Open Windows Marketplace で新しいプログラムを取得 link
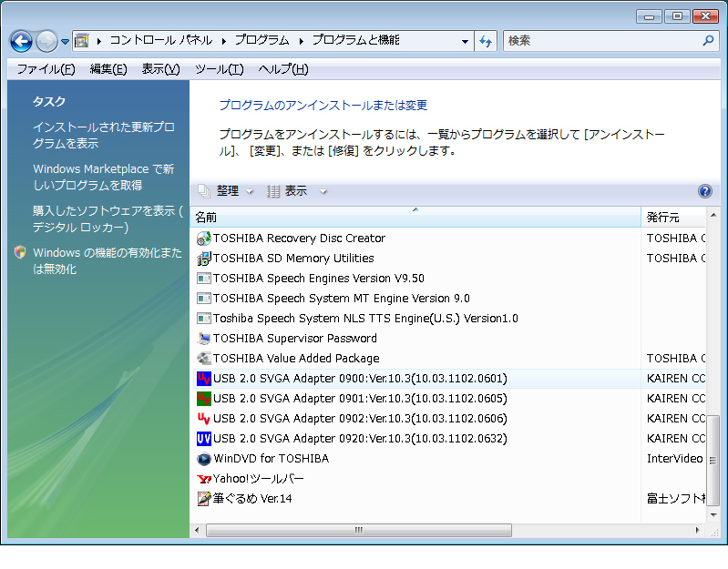This screenshot has width=728, height=569. (x=104, y=177)
